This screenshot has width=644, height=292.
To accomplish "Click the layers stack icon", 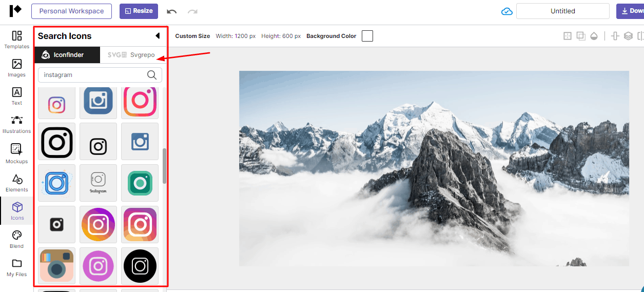I will (x=628, y=36).
